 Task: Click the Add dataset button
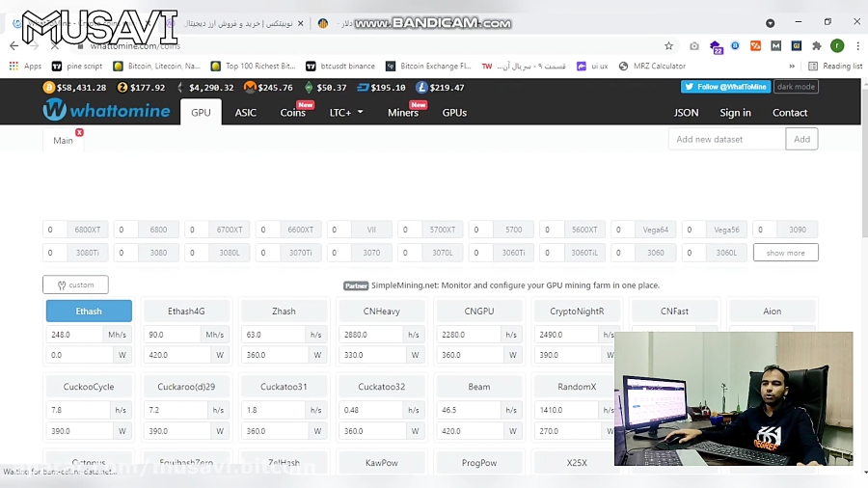801,139
